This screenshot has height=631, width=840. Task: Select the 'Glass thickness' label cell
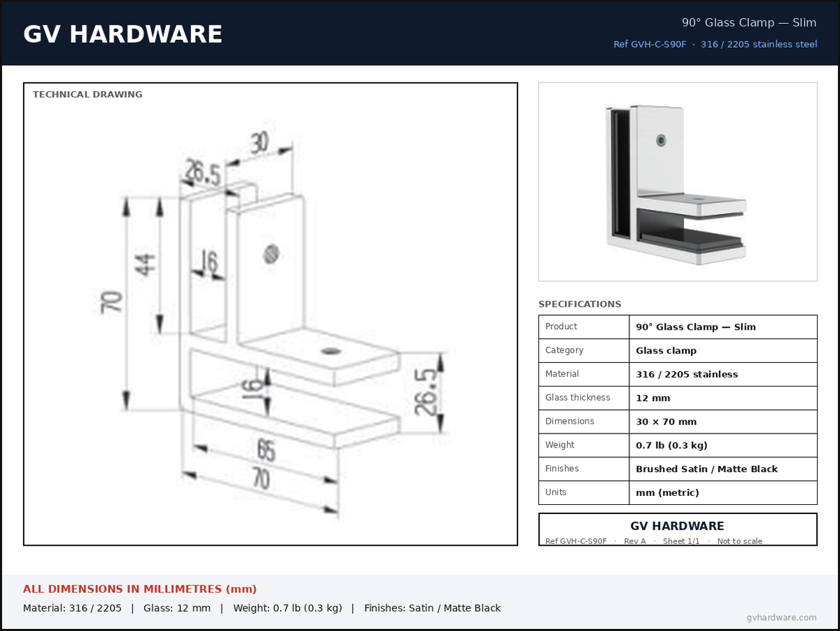pos(584,398)
